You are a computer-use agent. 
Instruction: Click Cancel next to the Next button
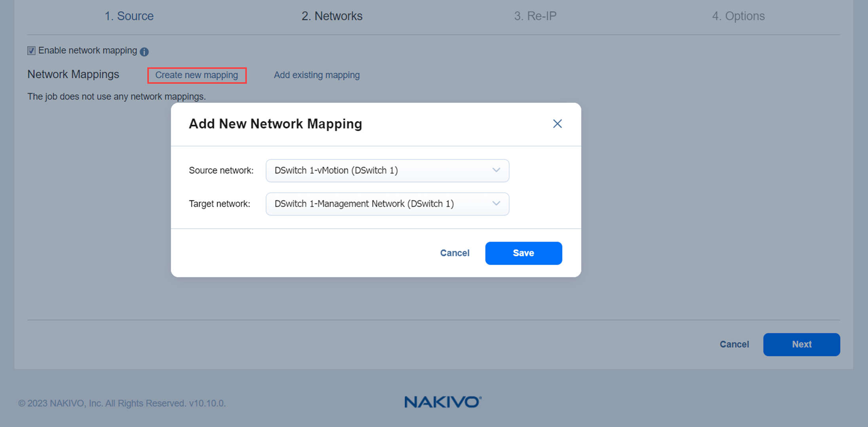(734, 344)
